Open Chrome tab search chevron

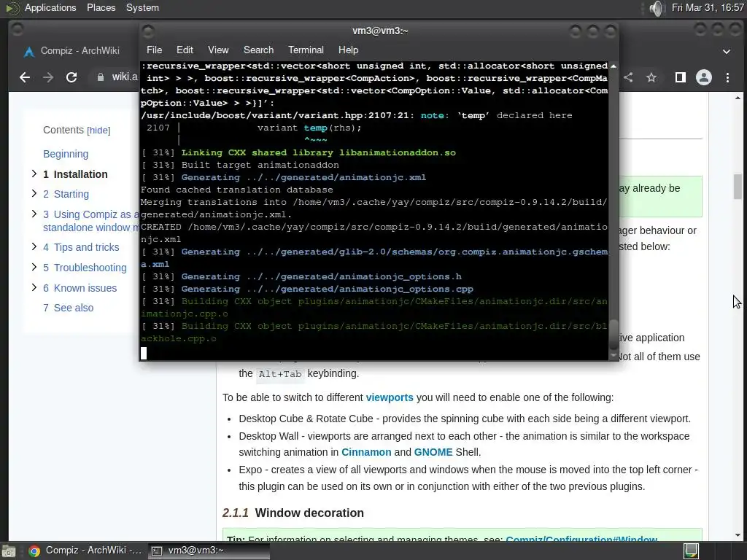point(727,52)
